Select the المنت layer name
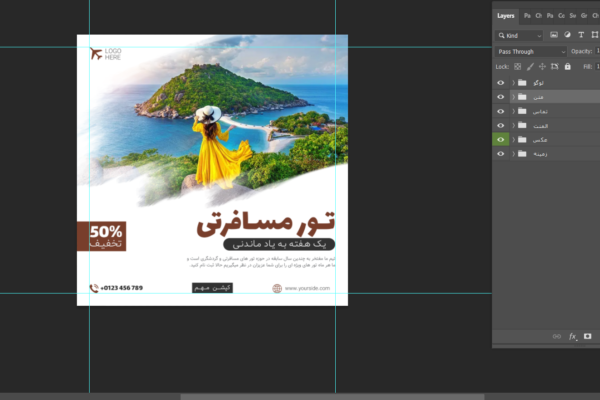600x400 pixels. (x=540, y=126)
